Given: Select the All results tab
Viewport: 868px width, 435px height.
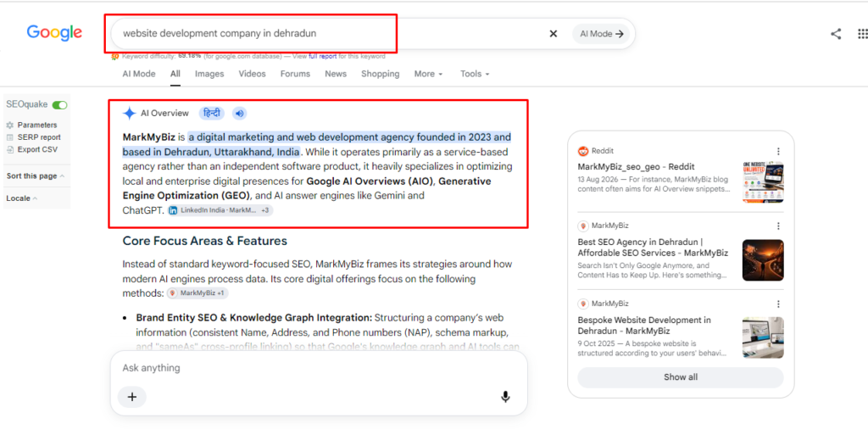Looking at the screenshot, I should [175, 74].
